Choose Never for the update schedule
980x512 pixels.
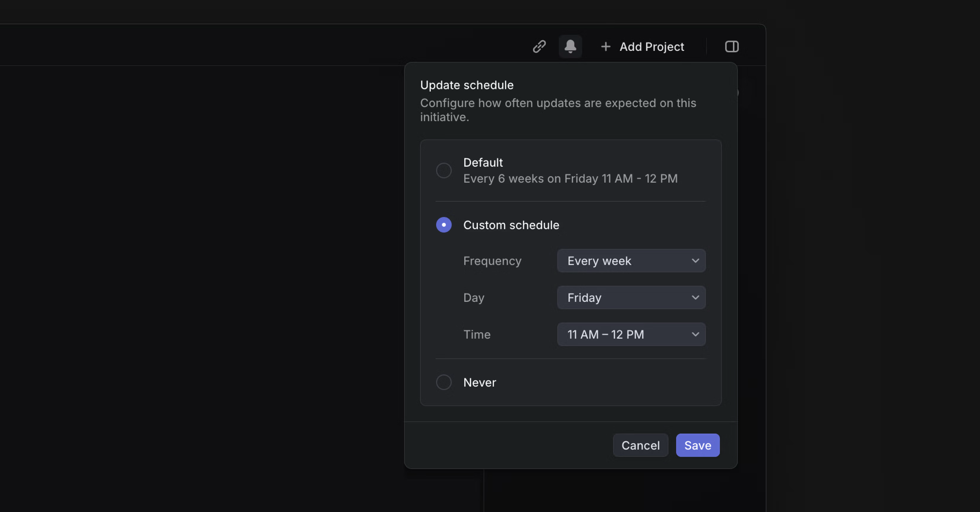[444, 383]
